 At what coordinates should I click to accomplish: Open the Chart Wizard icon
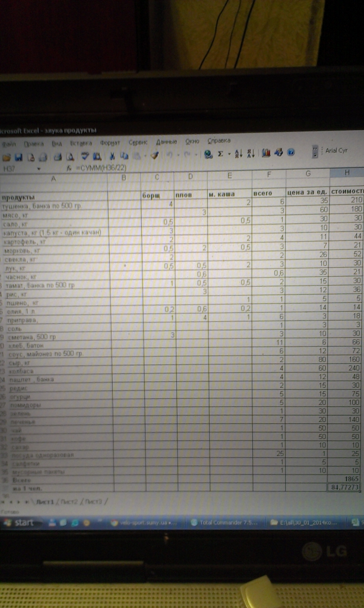pyautogui.click(x=265, y=153)
